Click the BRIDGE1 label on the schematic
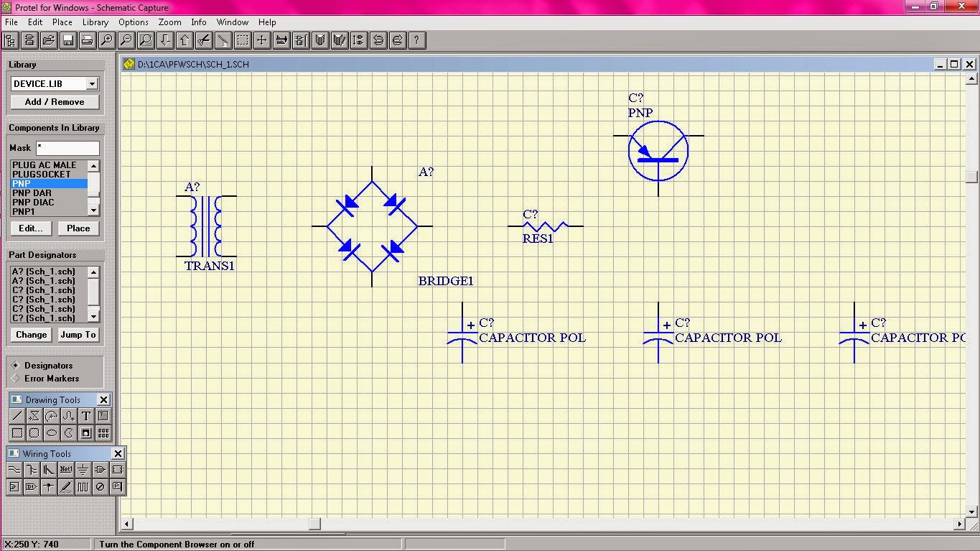The width and height of the screenshot is (980, 551). (x=446, y=281)
